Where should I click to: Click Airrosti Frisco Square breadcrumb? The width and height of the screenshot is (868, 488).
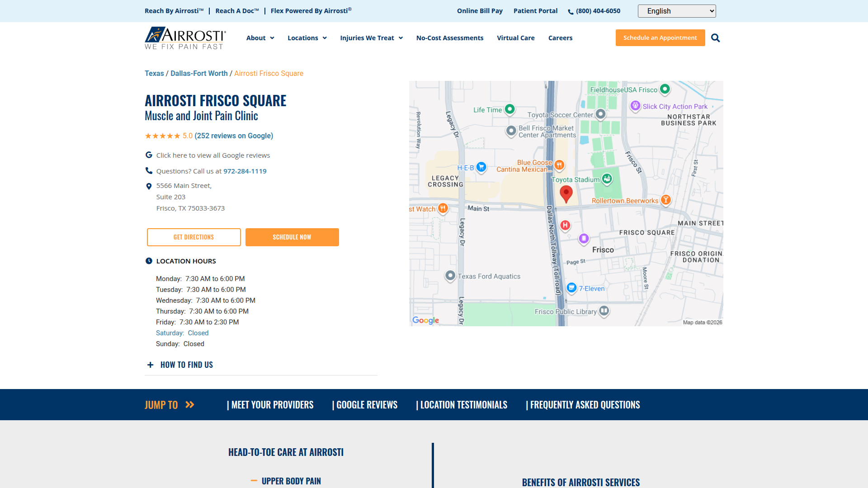(x=269, y=73)
